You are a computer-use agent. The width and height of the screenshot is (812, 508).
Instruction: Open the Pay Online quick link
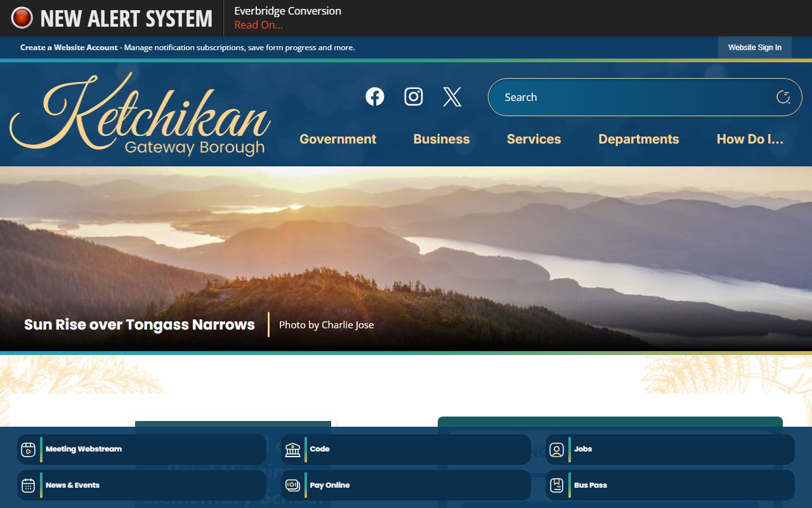click(x=406, y=485)
